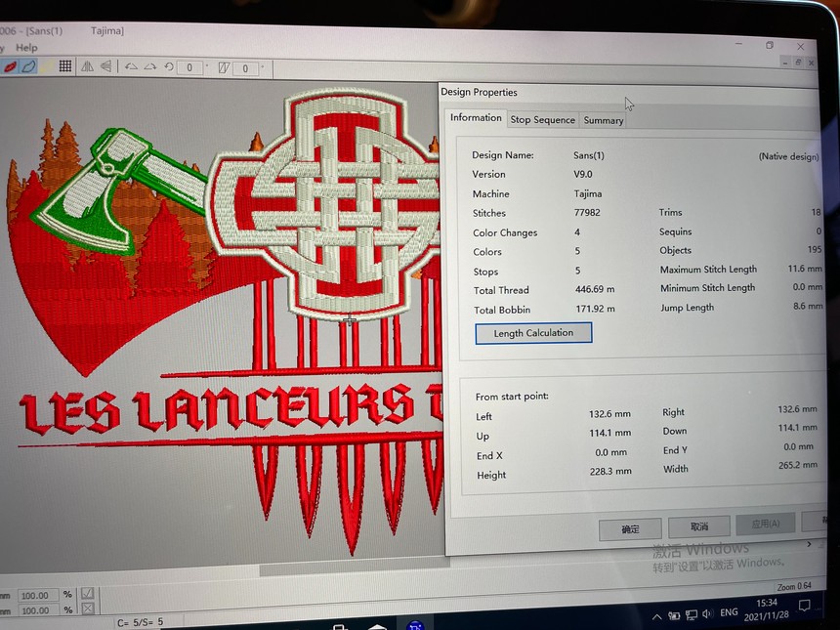This screenshot has width=840, height=630.
Task: Click the ENG language indicator
Action: pyautogui.click(x=729, y=611)
